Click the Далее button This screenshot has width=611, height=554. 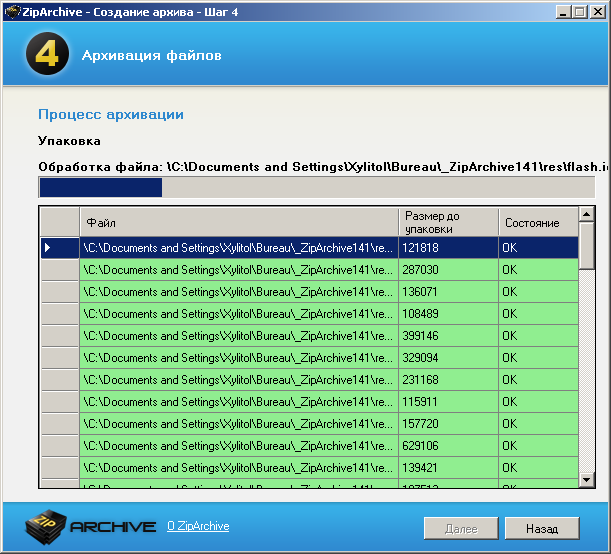point(461,528)
